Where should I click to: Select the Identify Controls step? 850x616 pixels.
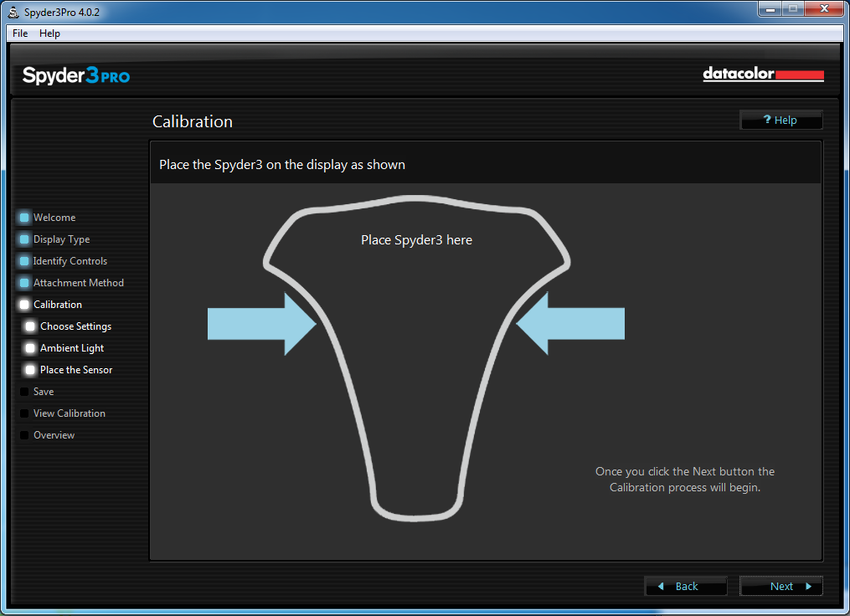click(63, 260)
